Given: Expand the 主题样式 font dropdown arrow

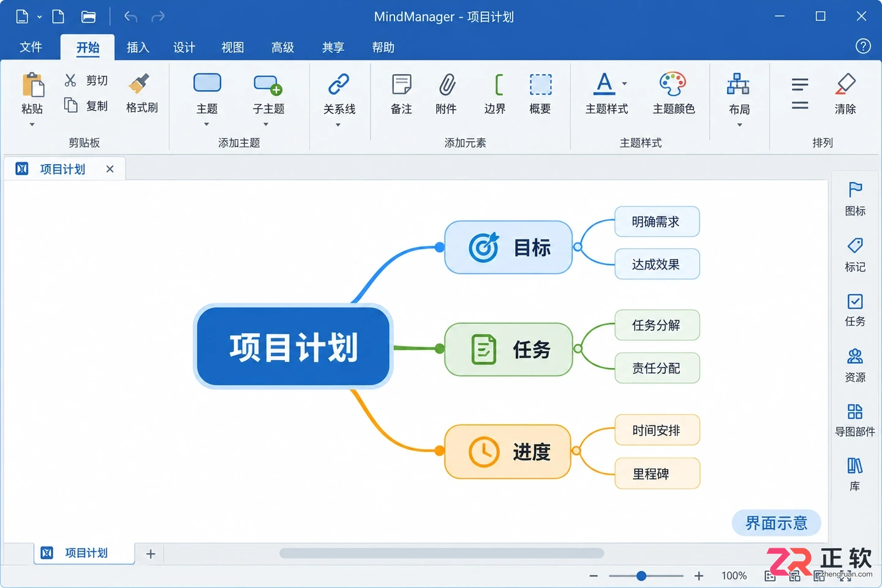Looking at the screenshot, I should (x=625, y=84).
